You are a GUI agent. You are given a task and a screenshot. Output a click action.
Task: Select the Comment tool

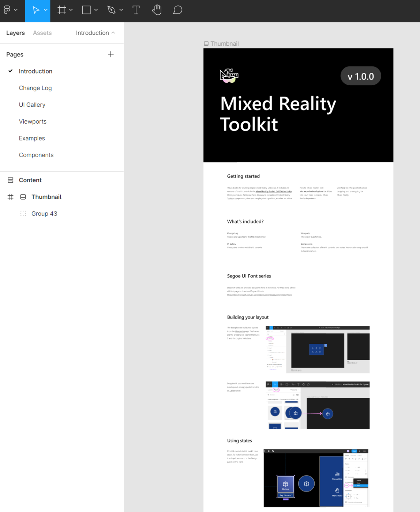pos(177,10)
